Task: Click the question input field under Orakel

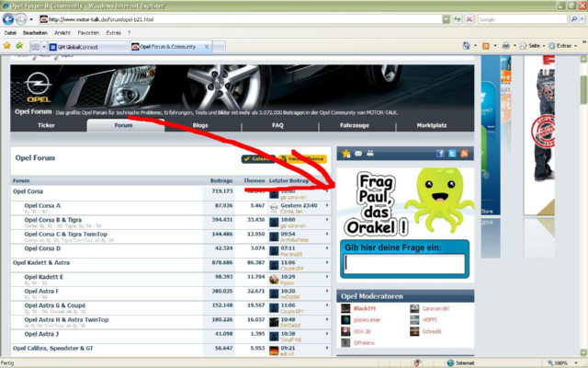Action: (x=403, y=264)
